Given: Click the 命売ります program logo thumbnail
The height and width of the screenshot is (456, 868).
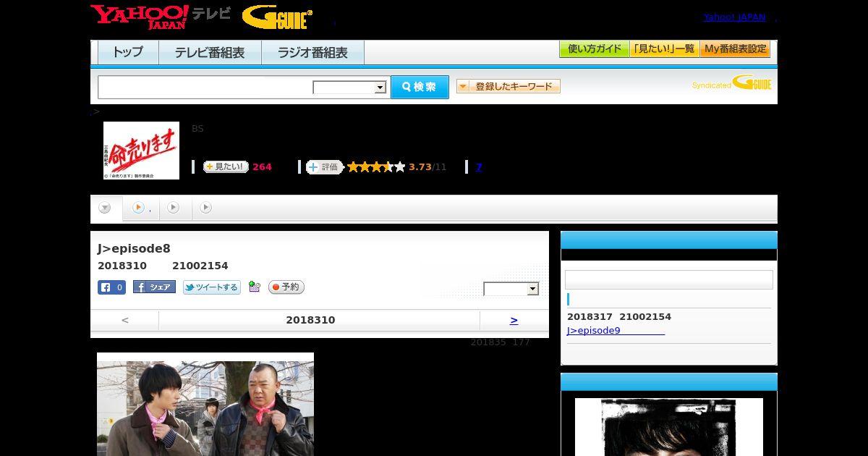Looking at the screenshot, I should click(141, 151).
